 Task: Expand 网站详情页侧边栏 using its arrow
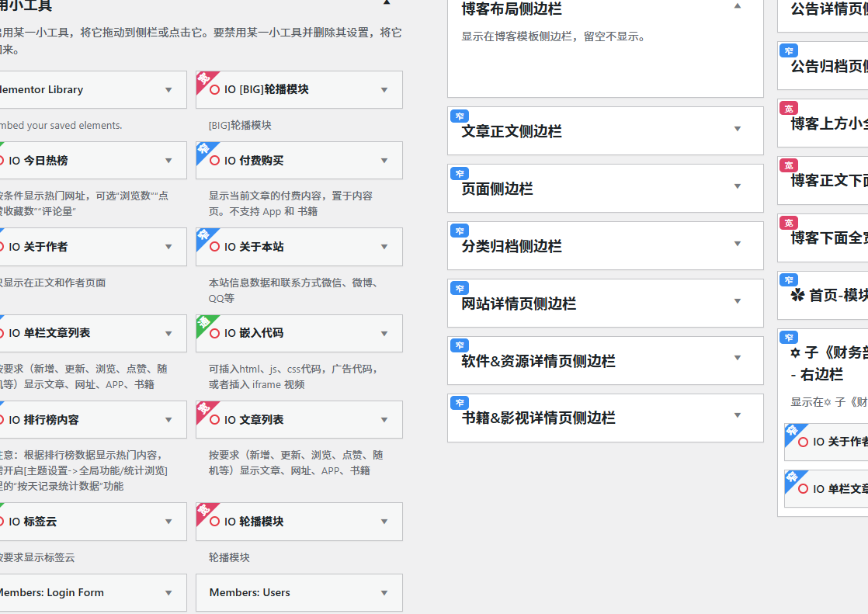(738, 301)
